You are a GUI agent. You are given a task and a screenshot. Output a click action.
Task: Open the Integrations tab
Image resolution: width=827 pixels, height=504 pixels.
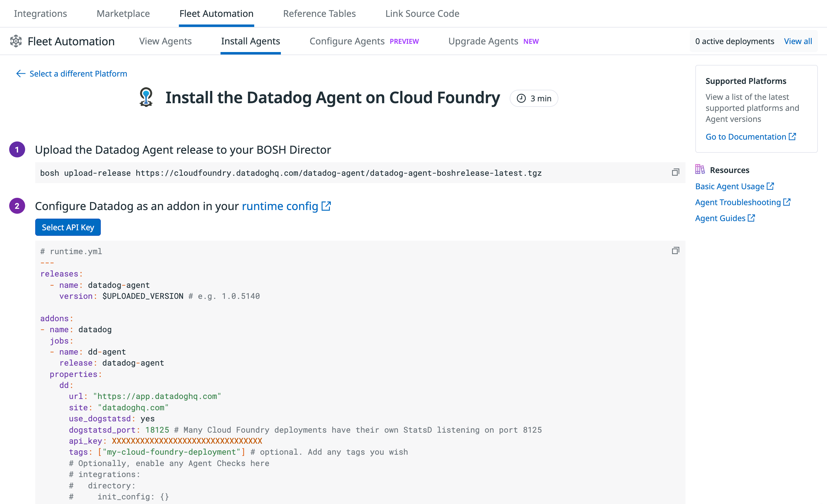[x=40, y=13]
